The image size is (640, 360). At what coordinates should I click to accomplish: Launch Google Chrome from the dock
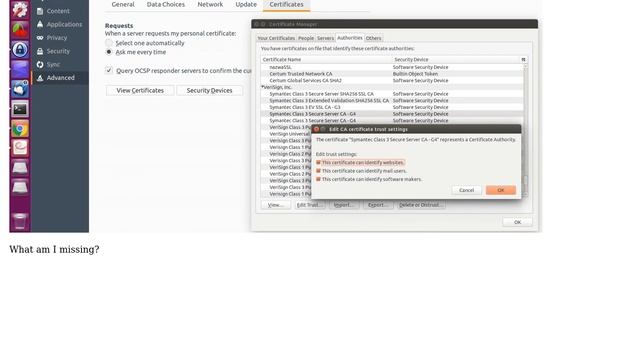[x=20, y=129]
